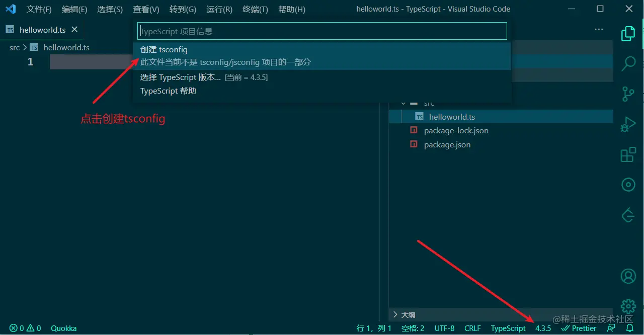Screen dimensions: 644x335
Task: Open the 文件(F) menu
Action: [39, 9]
